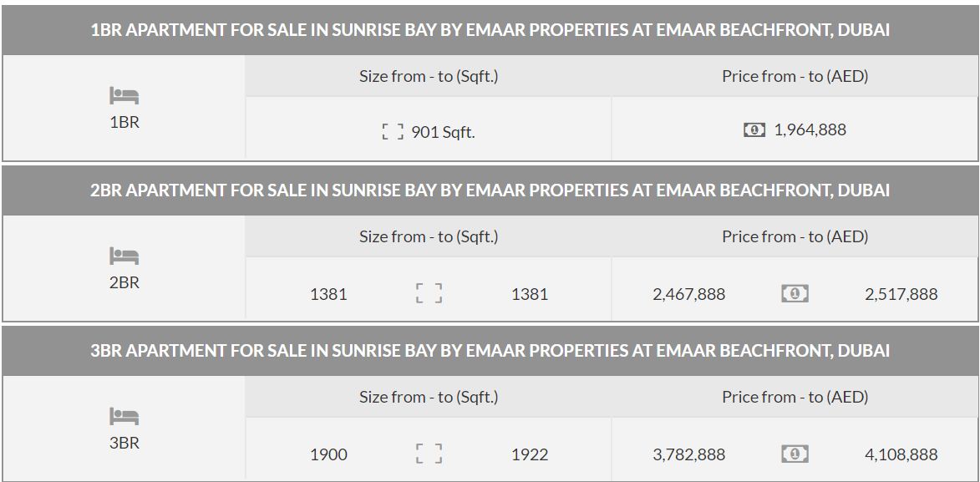
Task: Click the 1922 maximum size value
Action: point(530,454)
